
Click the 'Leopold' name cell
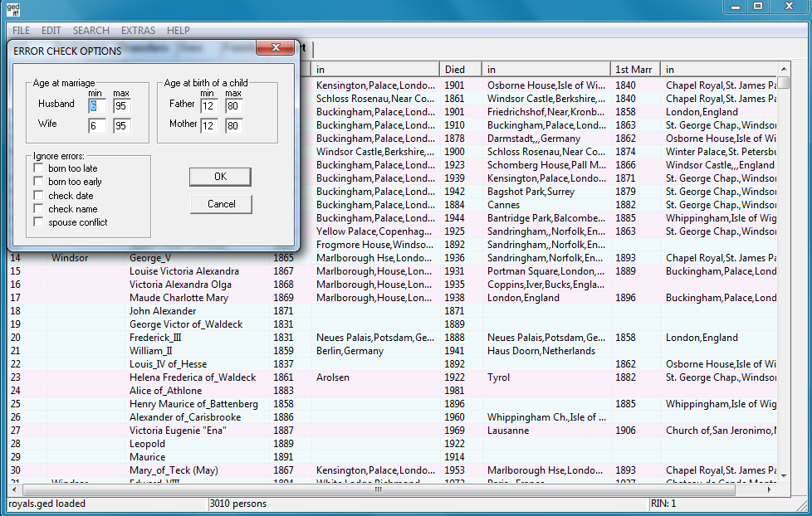coord(147,444)
